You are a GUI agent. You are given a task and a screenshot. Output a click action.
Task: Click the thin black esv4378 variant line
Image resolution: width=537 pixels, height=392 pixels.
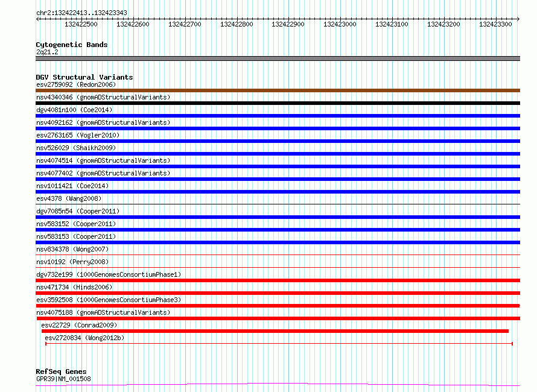tap(278, 204)
